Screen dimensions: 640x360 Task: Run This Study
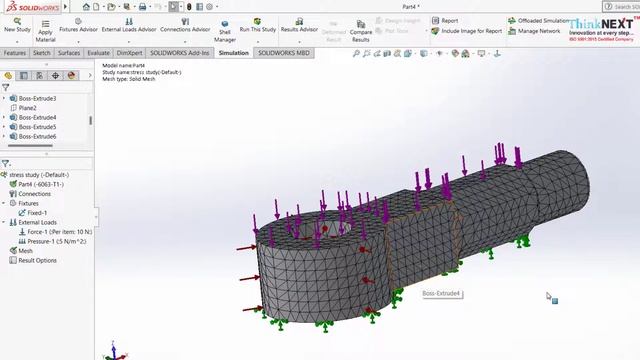click(258, 25)
